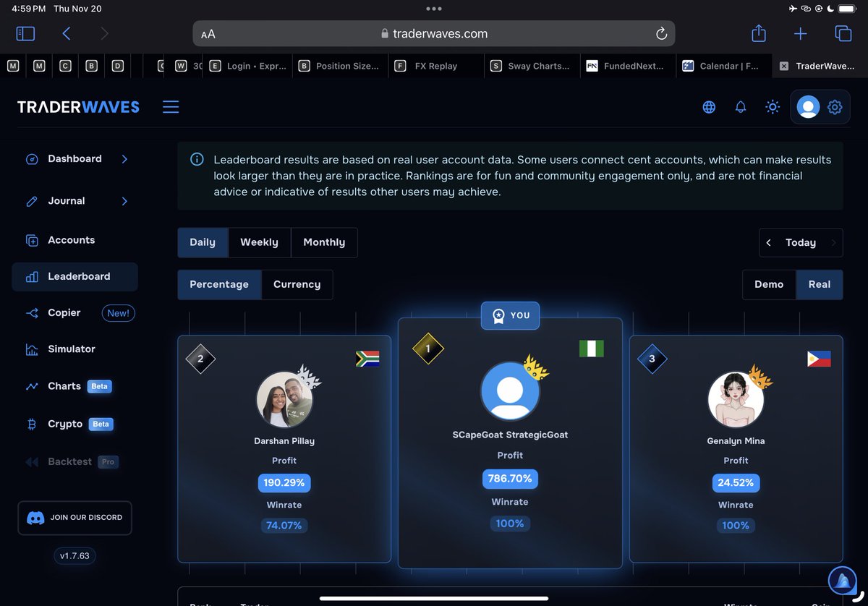The height and width of the screenshot is (606, 868).
Task: Click the rank 3 diamond badge
Action: click(x=652, y=358)
